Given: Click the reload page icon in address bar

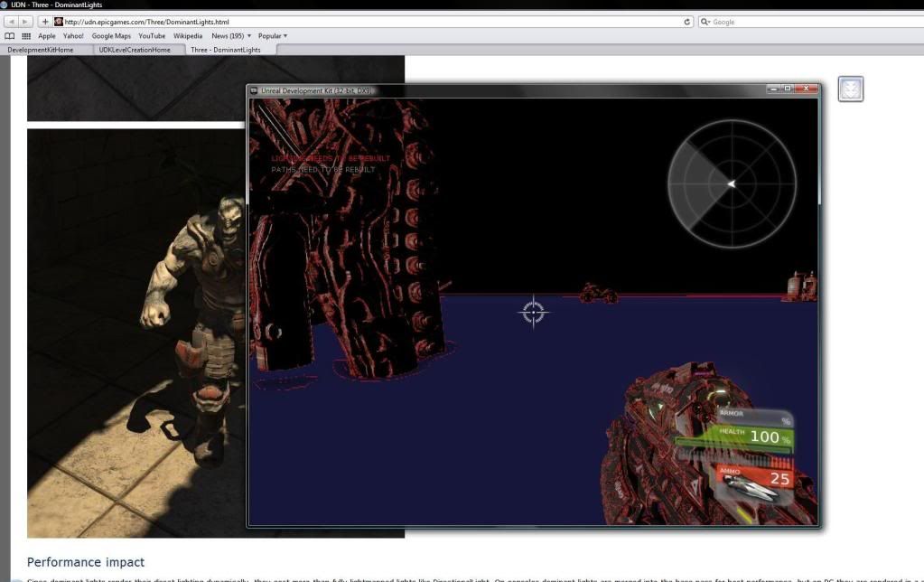Looking at the screenshot, I should click(x=687, y=21).
